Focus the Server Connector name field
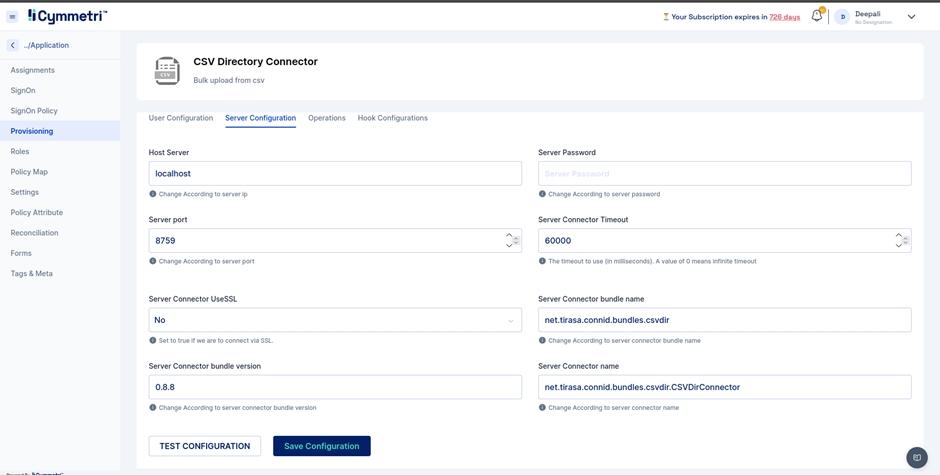This screenshot has height=475, width=940. pyautogui.click(x=725, y=387)
